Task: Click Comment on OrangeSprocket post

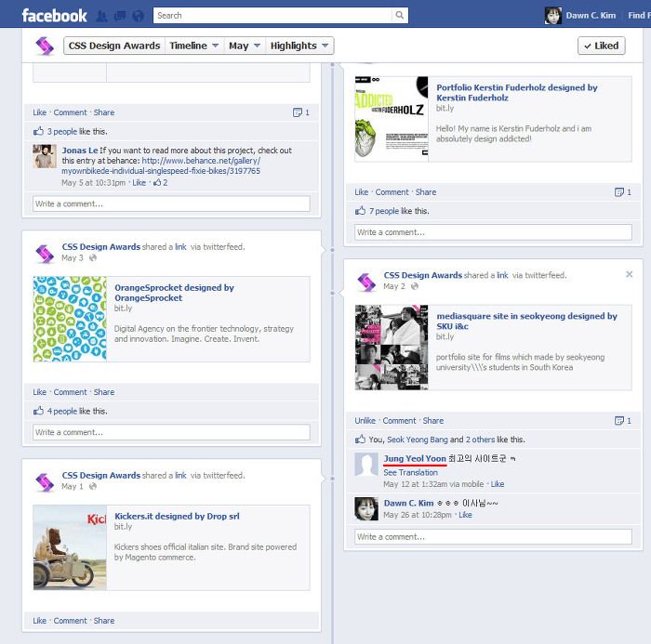Action: (70, 392)
